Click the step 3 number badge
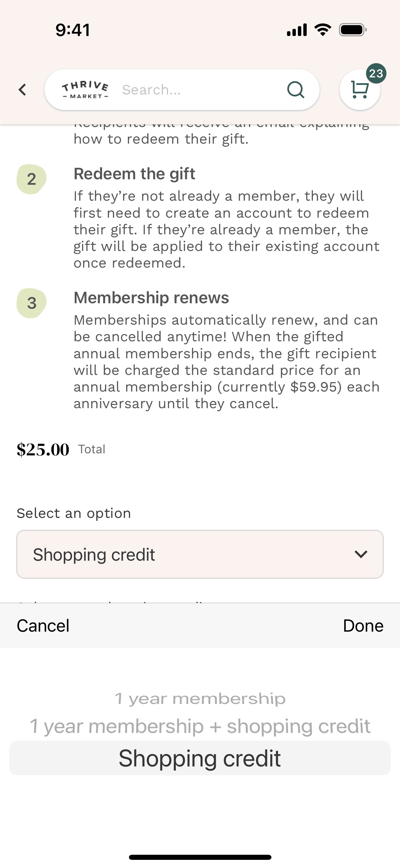The height and width of the screenshot is (868, 400). click(x=32, y=303)
